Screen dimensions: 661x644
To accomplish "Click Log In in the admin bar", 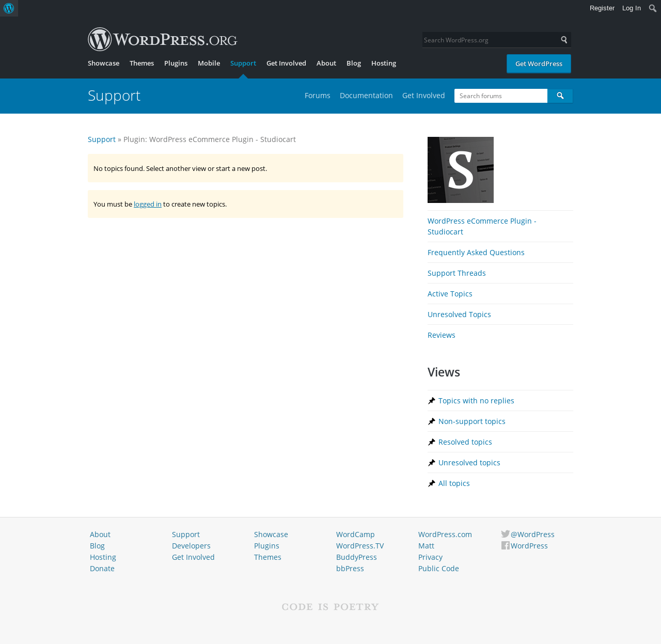I will tap(632, 8).
